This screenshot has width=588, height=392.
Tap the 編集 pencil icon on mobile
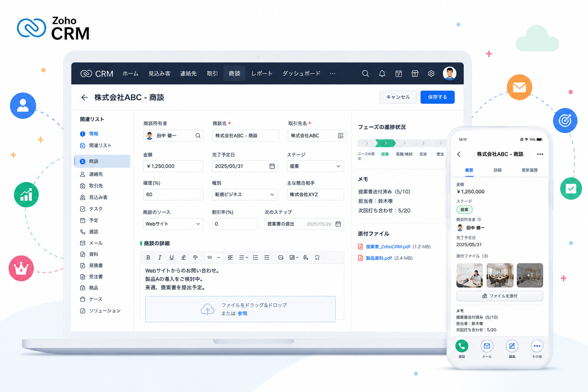pyautogui.click(x=512, y=346)
